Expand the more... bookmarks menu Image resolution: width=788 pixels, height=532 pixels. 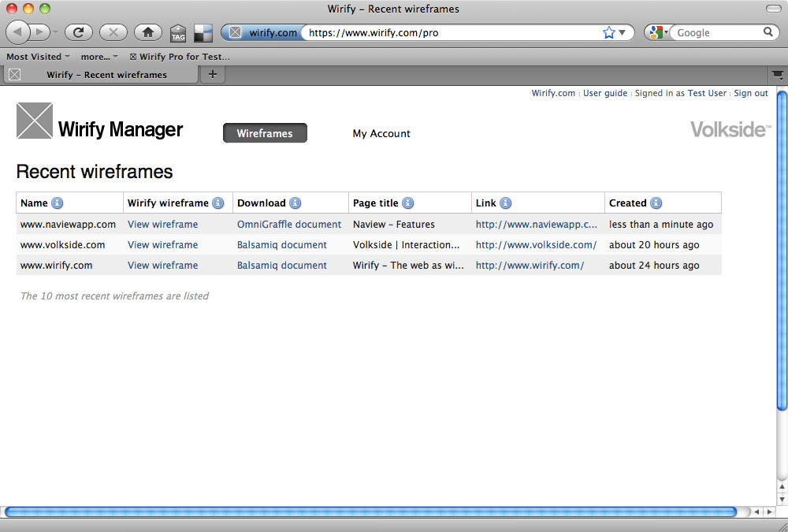click(99, 57)
